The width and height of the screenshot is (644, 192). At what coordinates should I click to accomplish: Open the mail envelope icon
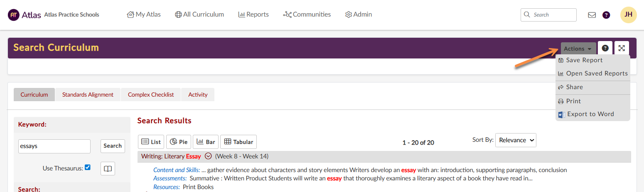(x=592, y=15)
